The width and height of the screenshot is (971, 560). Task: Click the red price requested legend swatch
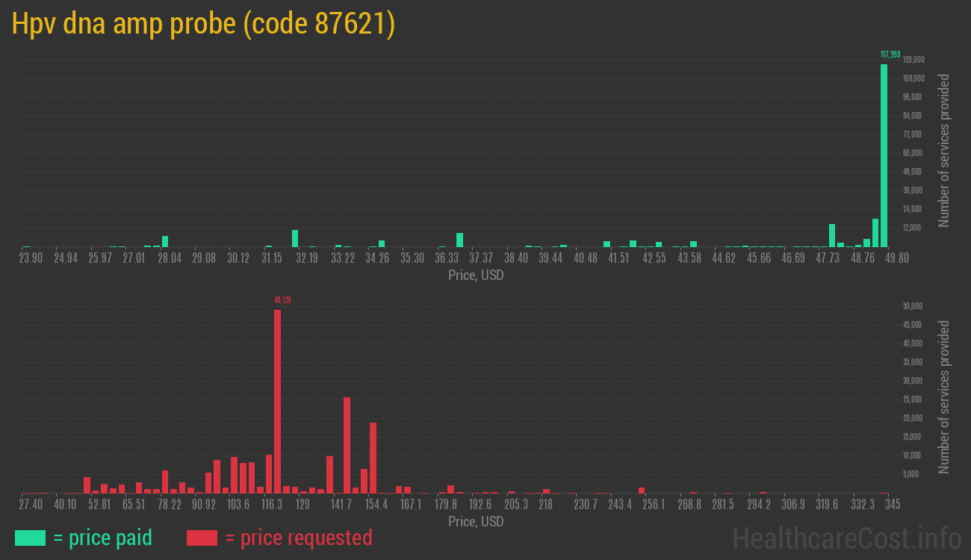pyautogui.click(x=202, y=538)
